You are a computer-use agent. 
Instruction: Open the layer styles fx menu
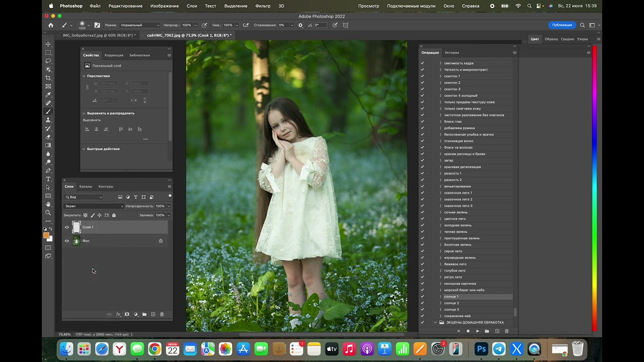tap(118, 314)
